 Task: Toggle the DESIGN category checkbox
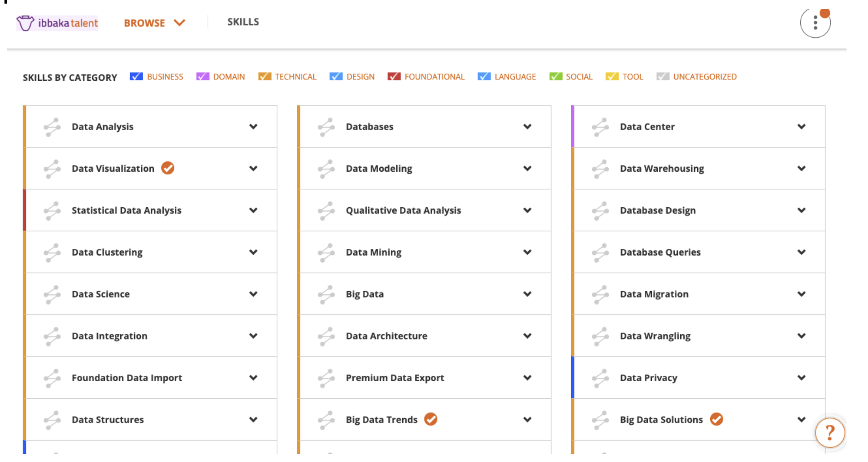tap(336, 77)
